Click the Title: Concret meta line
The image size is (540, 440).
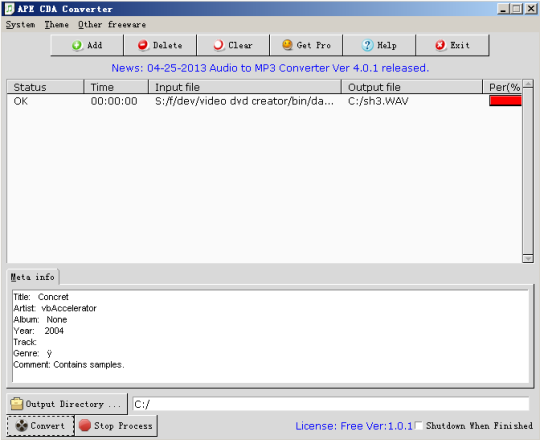click(x=41, y=297)
